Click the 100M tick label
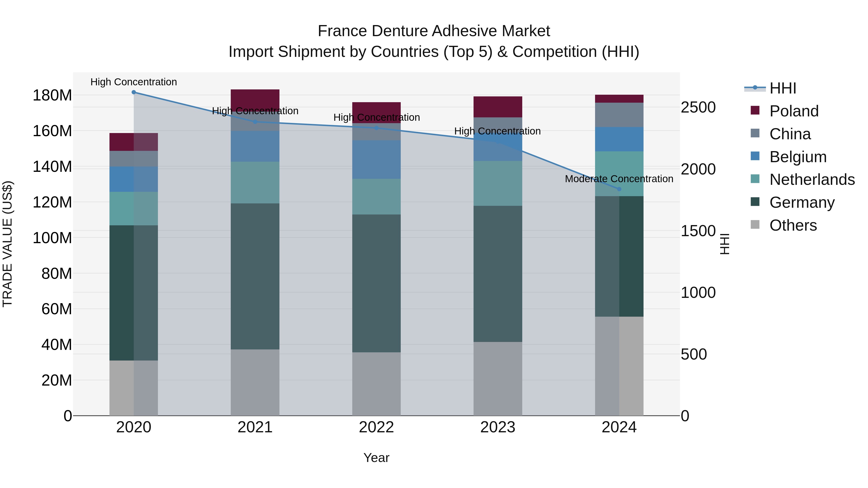The height and width of the screenshot is (488, 868). point(52,238)
